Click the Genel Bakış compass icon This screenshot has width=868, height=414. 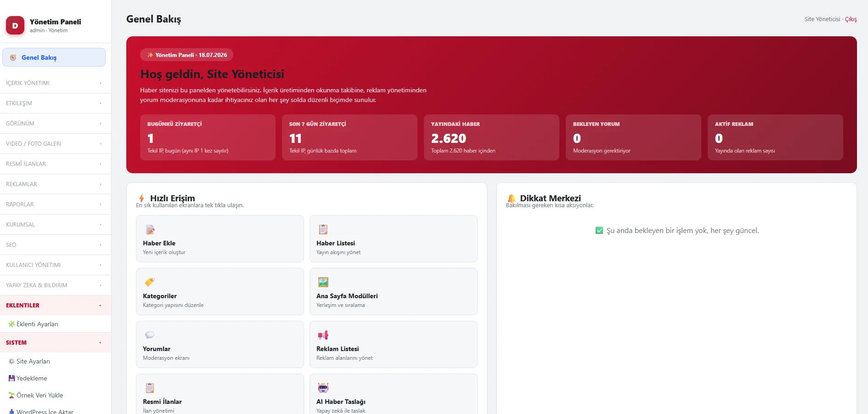(x=13, y=57)
